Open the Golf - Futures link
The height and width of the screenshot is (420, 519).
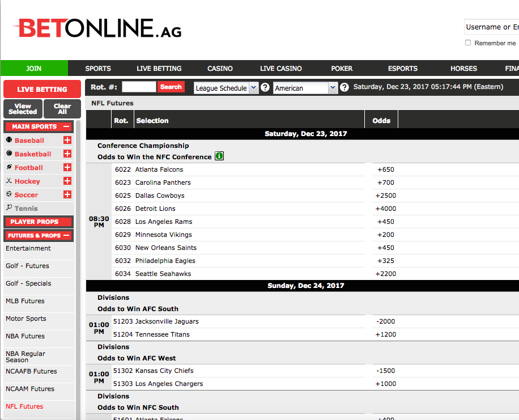coord(27,266)
